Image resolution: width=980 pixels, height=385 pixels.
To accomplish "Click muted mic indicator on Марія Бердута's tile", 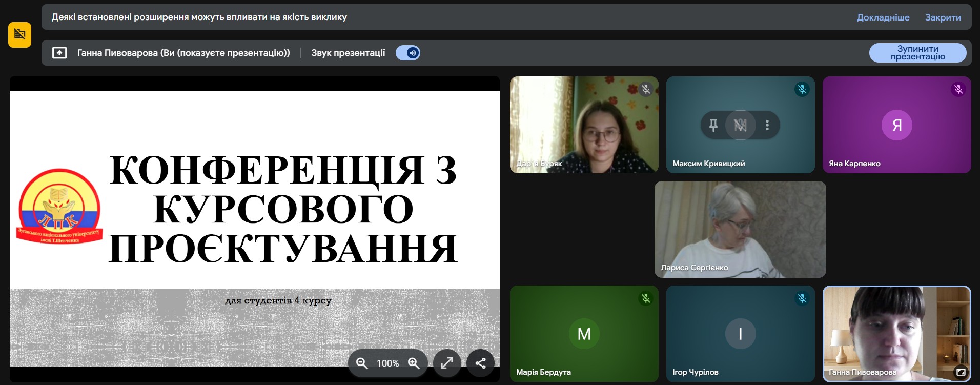I will point(645,298).
